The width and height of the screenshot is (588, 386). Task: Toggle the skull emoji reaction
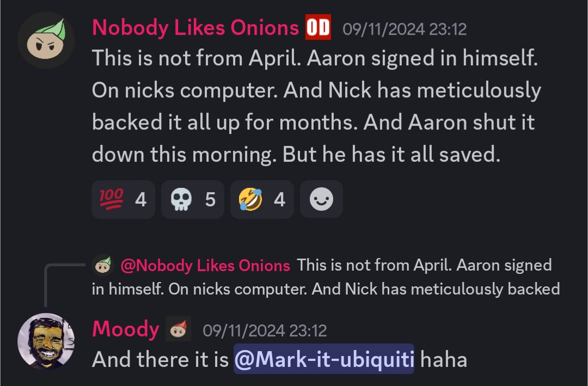pyautogui.click(x=193, y=199)
